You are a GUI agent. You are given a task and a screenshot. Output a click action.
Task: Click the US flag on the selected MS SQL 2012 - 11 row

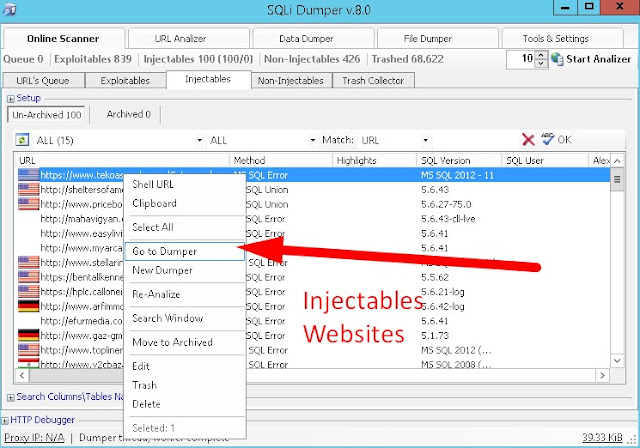pos(29,175)
